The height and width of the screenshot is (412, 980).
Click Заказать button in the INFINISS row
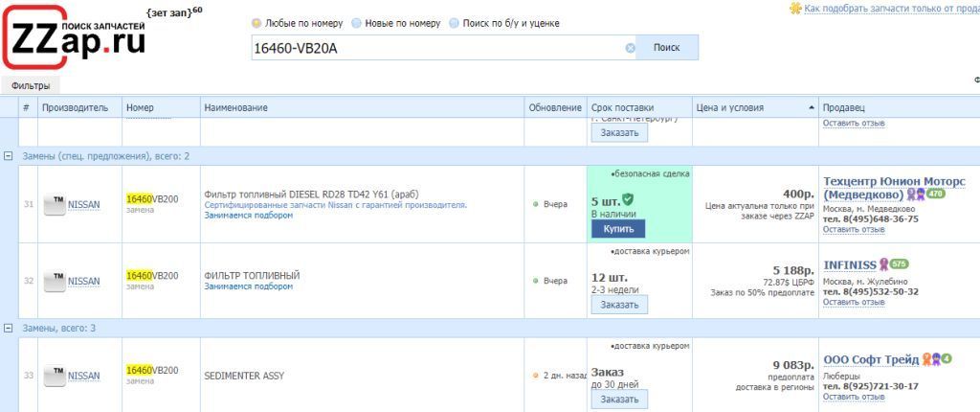pyautogui.click(x=619, y=305)
